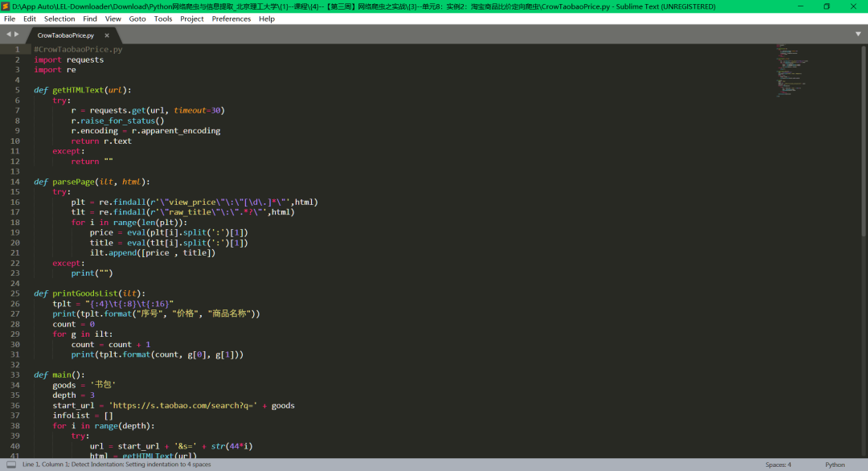Click the parsePage function name
The width and height of the screenshot is (868, 471).
pyautogui.click(x=74, y=182)
